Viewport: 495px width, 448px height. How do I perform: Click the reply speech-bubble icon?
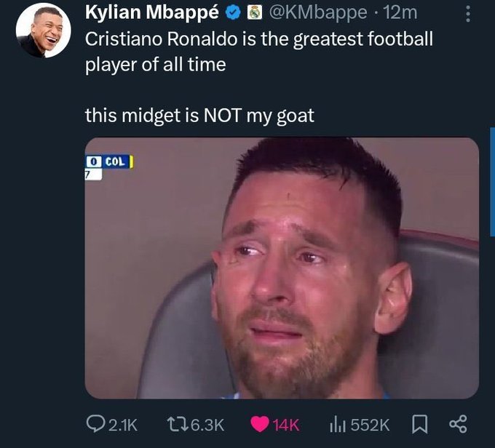point(95,423)
